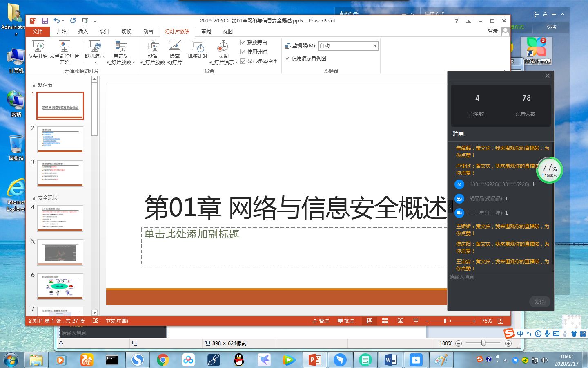Open Set Up Slide Show settings
Image resolution: width=588 pixels, height=368 pixels.
click(152, 47)
